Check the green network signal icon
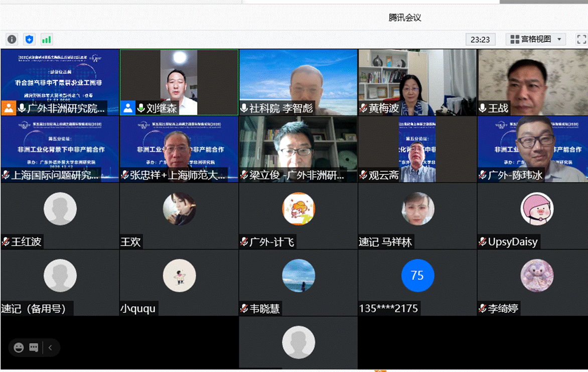The image size is (588, 372). 46,39
